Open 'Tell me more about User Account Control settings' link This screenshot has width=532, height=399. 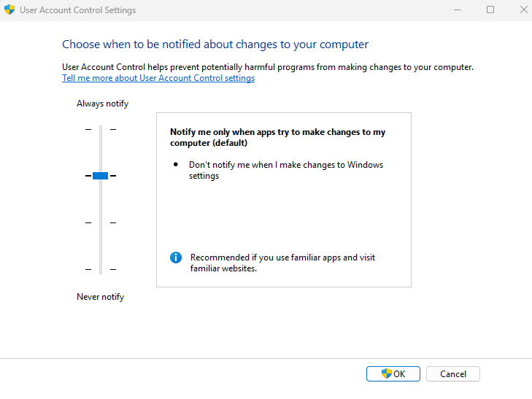pyautogui.click(x=158, y=78)
